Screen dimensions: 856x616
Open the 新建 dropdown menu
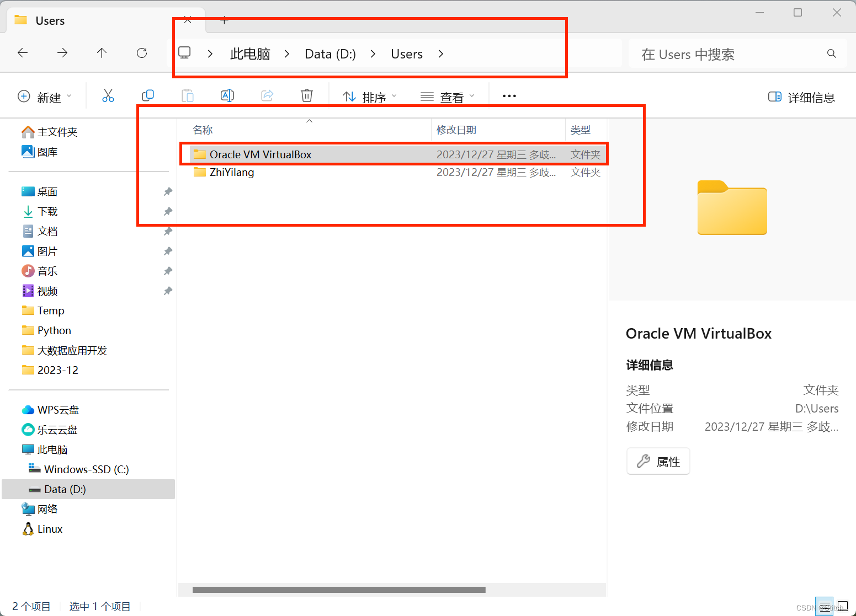[45, 97]
